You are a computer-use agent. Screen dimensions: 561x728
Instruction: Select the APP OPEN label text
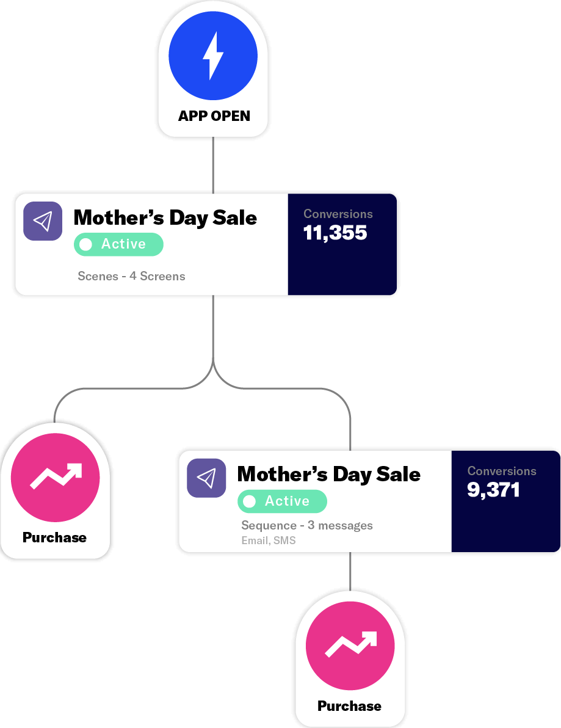click(214, 116)
